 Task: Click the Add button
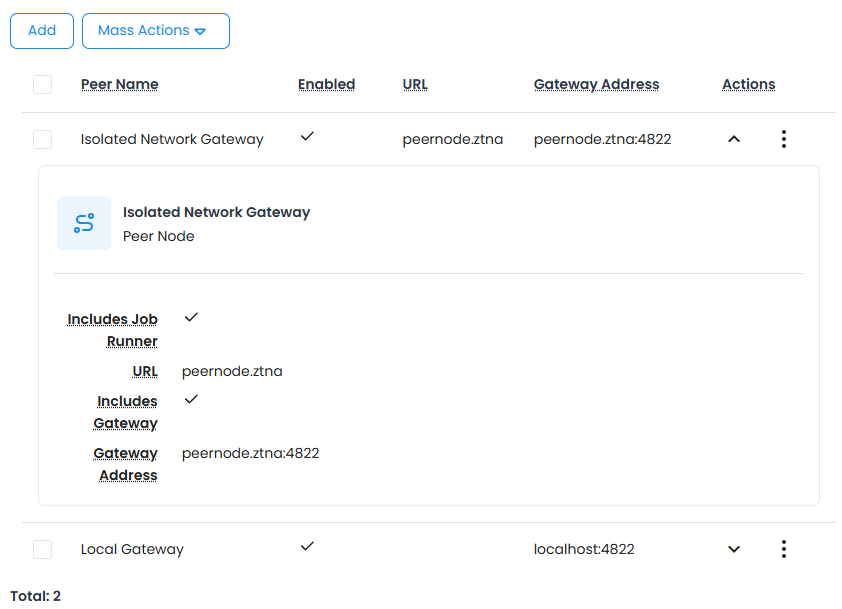[x=41, y=31]
